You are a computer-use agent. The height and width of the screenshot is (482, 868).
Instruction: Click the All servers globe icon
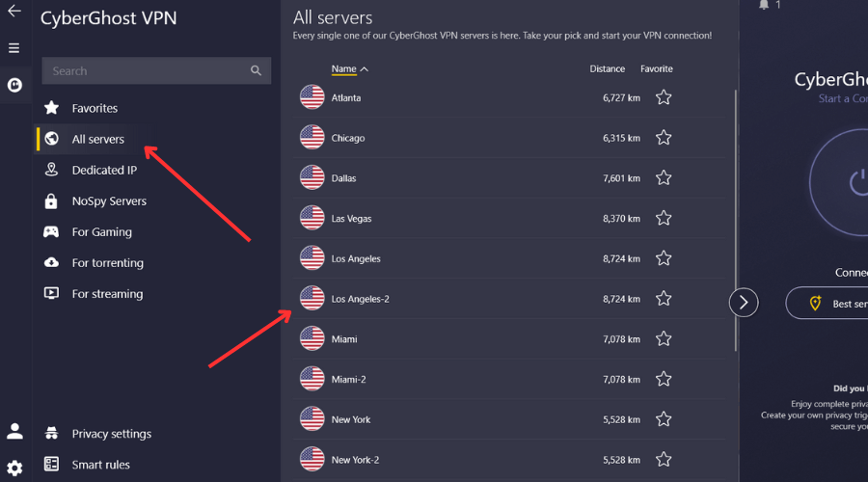click(51, 139)
